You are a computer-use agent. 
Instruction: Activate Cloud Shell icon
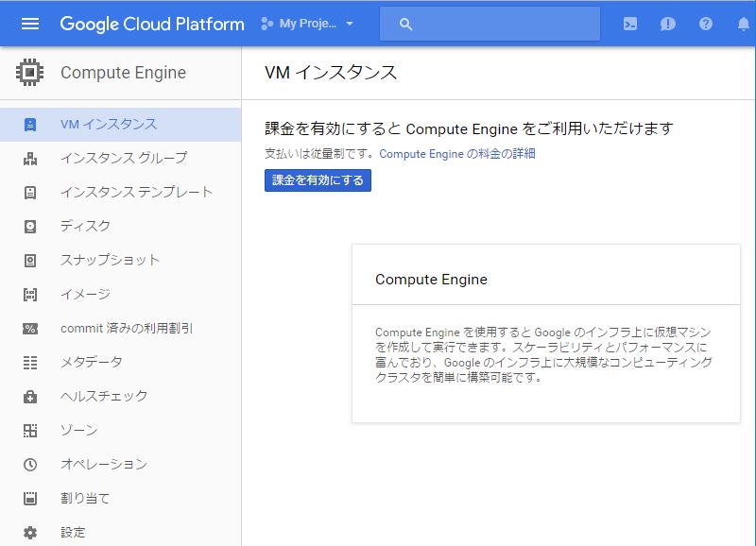[630, 25]
